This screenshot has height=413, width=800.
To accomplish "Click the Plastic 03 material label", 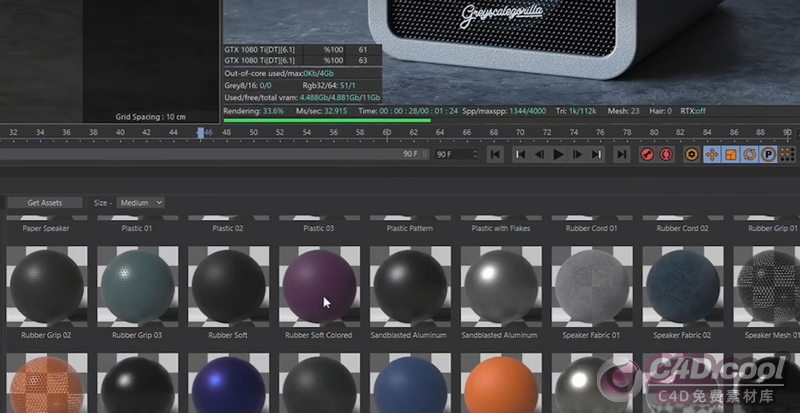I will coord(318,228).
